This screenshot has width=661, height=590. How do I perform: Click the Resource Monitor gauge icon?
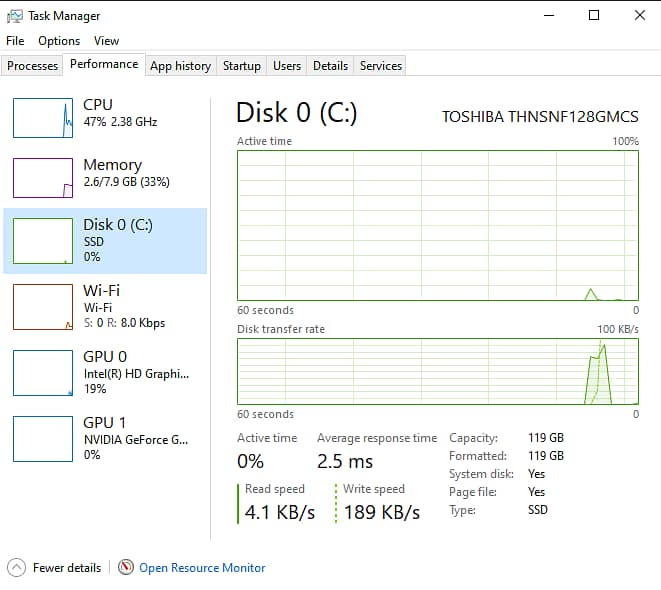click(126, 568)
